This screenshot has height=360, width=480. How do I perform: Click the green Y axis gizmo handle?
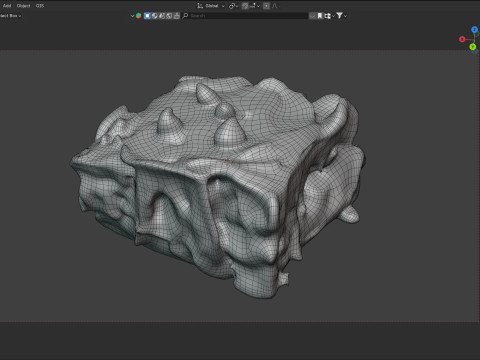tap(473, 47)
